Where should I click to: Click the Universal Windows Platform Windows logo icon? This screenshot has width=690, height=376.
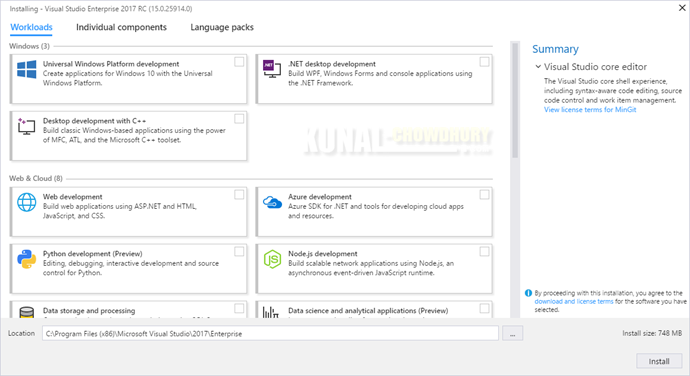tap(26, 70)
